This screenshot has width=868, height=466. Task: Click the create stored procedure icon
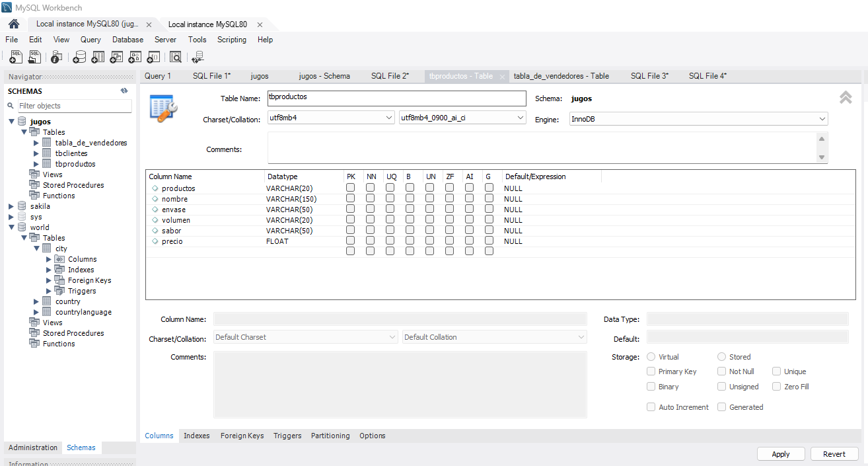135,57
